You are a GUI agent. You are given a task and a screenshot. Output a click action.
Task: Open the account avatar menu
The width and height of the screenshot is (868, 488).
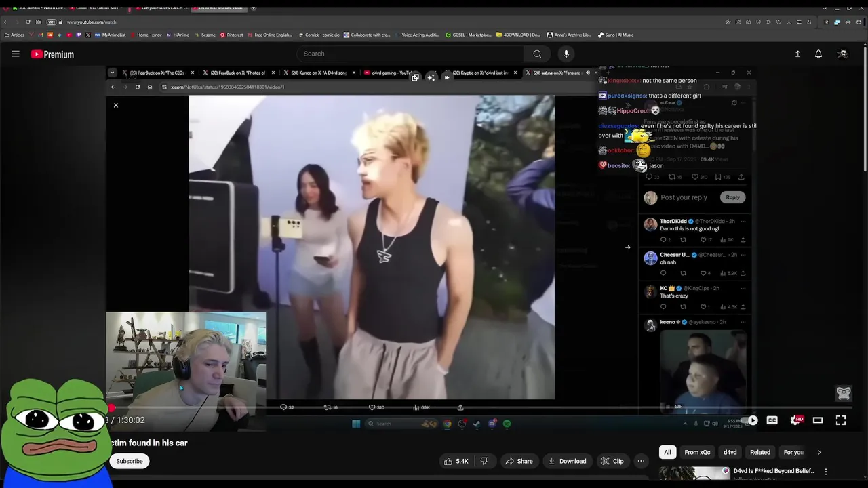pos(843,54)
